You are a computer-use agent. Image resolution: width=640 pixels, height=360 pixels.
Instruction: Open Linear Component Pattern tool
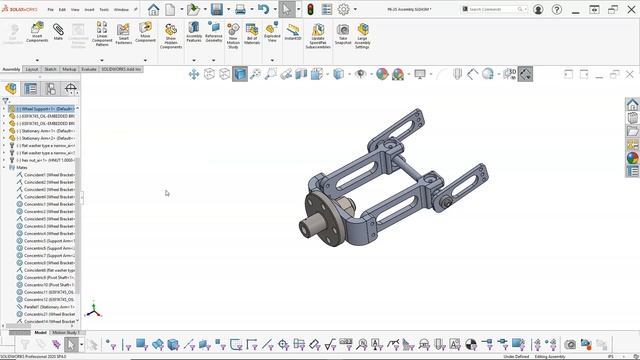102,34
